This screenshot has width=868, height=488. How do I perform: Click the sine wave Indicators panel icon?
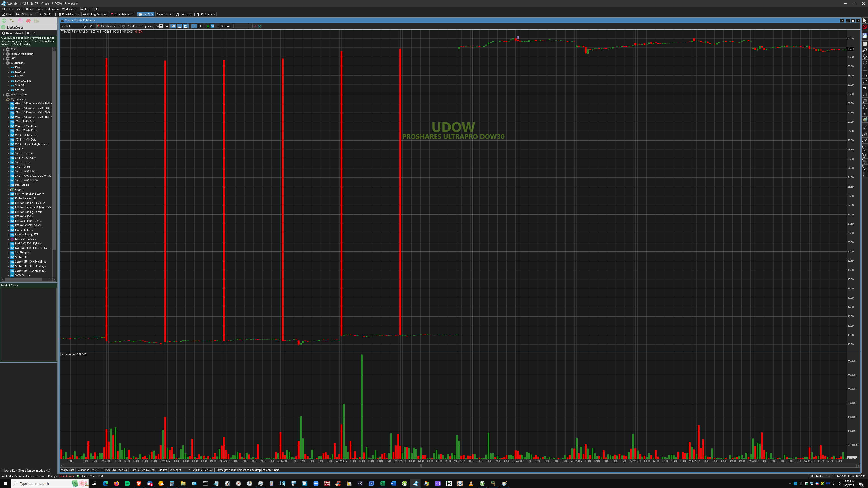[12, 21]
